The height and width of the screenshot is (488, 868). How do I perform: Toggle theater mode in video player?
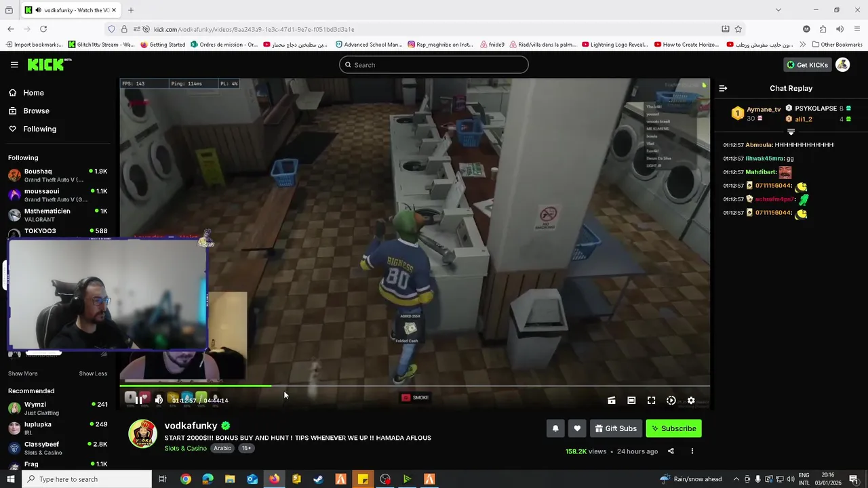(x=631, y=401)
